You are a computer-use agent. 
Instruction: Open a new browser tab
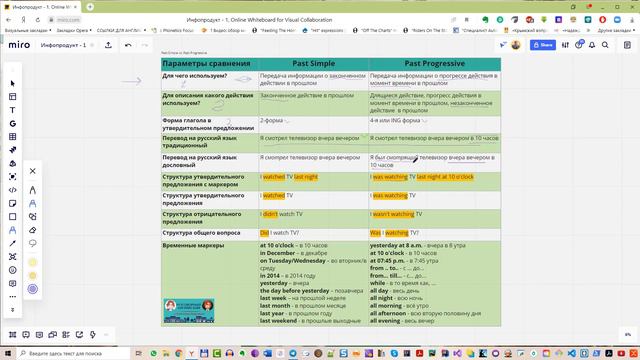coord(90,7)
